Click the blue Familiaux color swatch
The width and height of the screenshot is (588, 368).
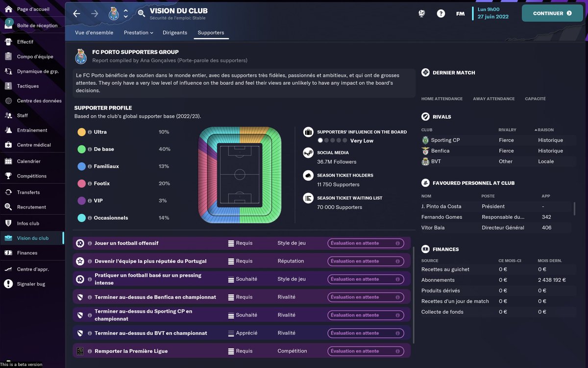click(x=81, y=166)
